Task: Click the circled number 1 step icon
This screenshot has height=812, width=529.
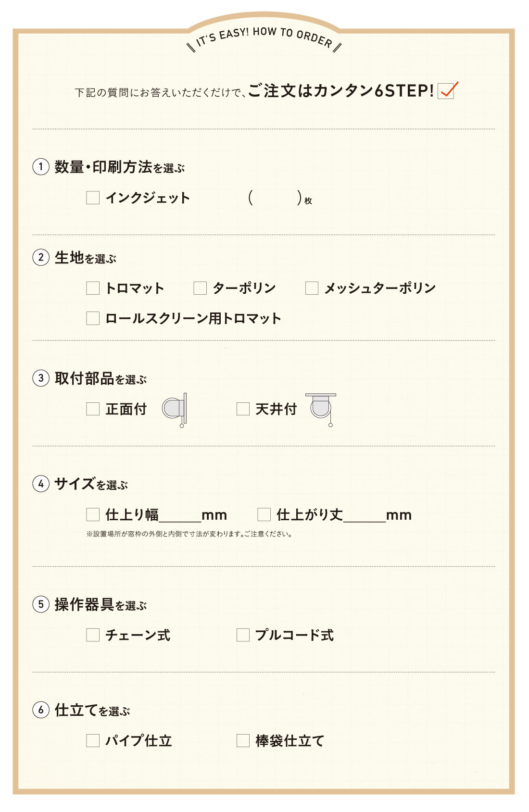Action: pos(41,167)
